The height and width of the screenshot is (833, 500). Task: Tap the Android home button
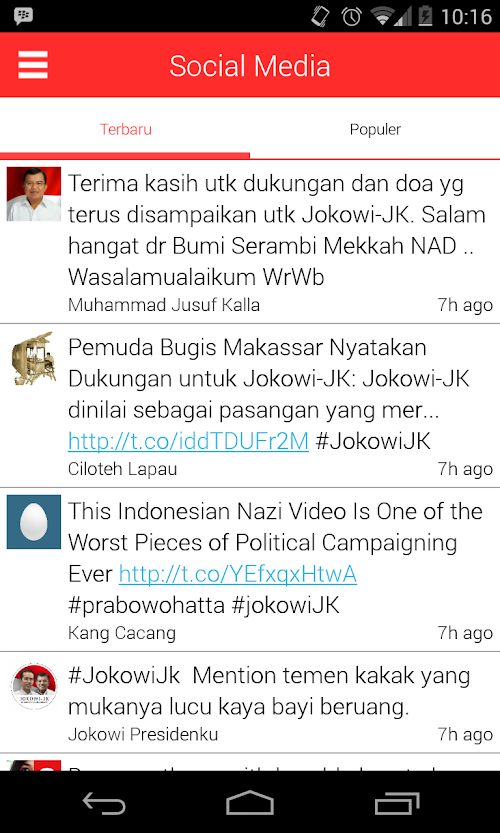point(250,802)
